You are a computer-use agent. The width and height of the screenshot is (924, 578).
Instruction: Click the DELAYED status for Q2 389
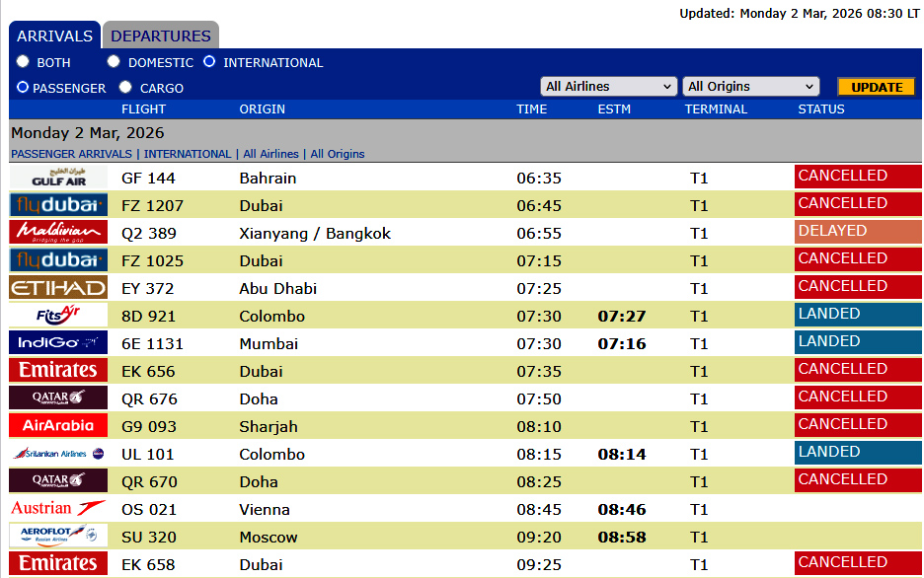(857, 232)
